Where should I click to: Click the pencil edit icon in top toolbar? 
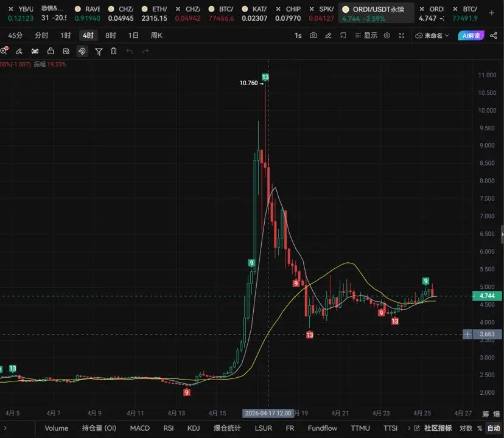tap(328, 35)
